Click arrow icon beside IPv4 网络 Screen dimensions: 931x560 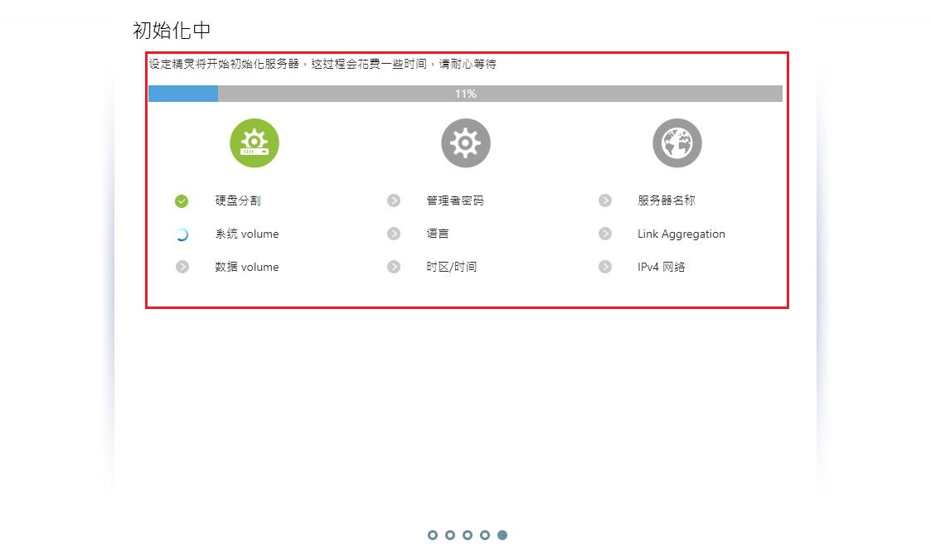[x=604, y=267]
